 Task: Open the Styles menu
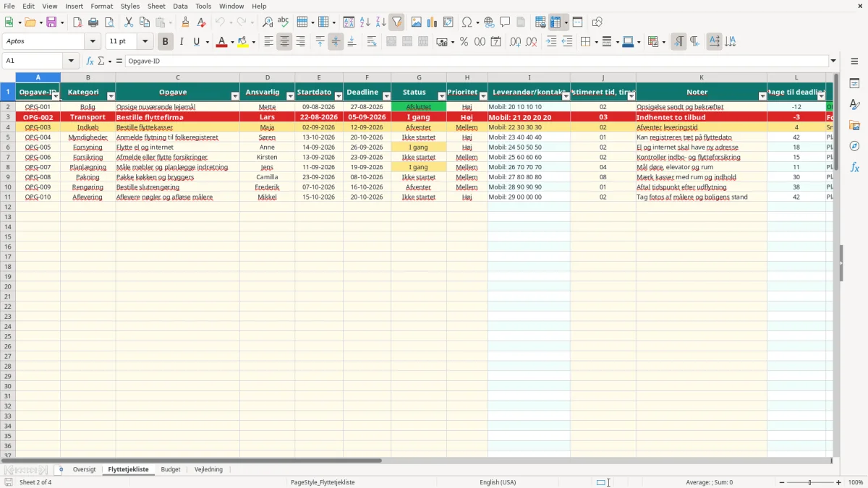click(130, 6)
